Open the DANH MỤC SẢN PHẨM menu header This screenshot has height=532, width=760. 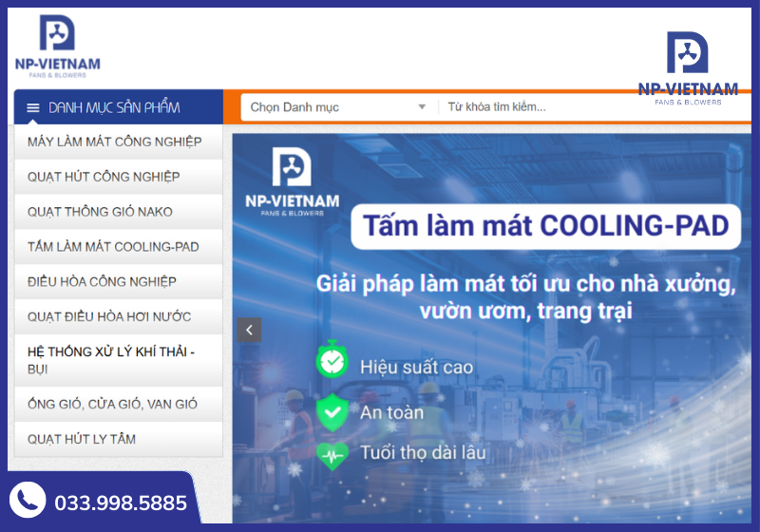pyautogui.click(x=118, y=107)
